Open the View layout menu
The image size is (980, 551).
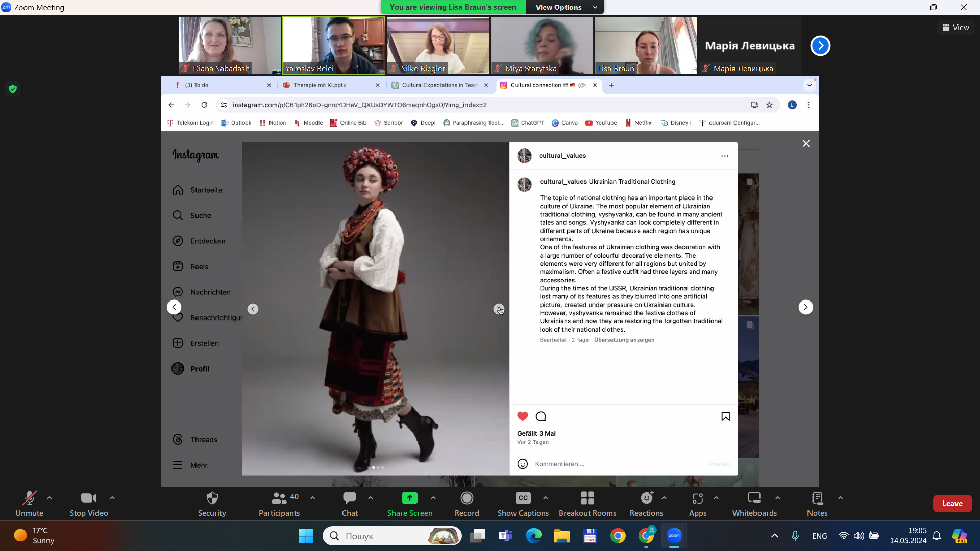point(955,28)
